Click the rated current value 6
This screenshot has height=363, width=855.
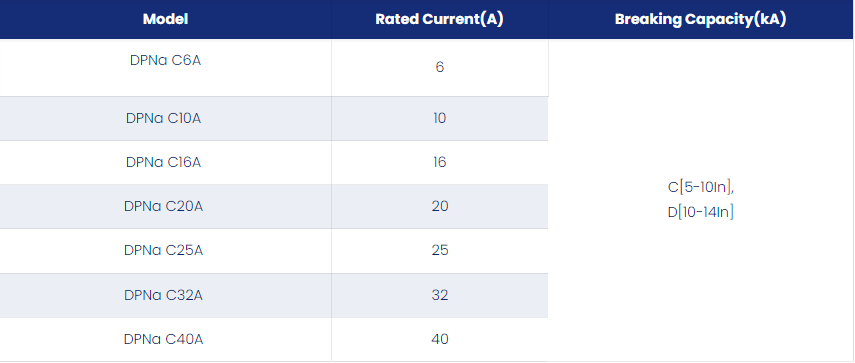pyautogui.click(x=439, y=68)
